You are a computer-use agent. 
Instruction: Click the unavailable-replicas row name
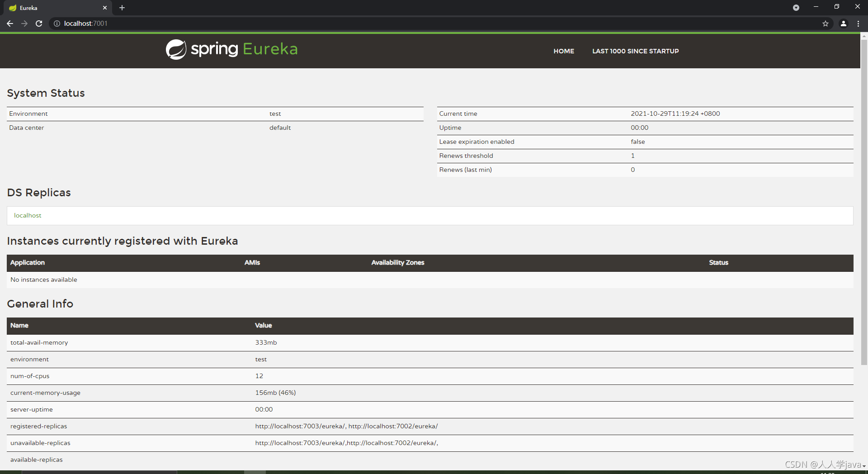(40, 443)
